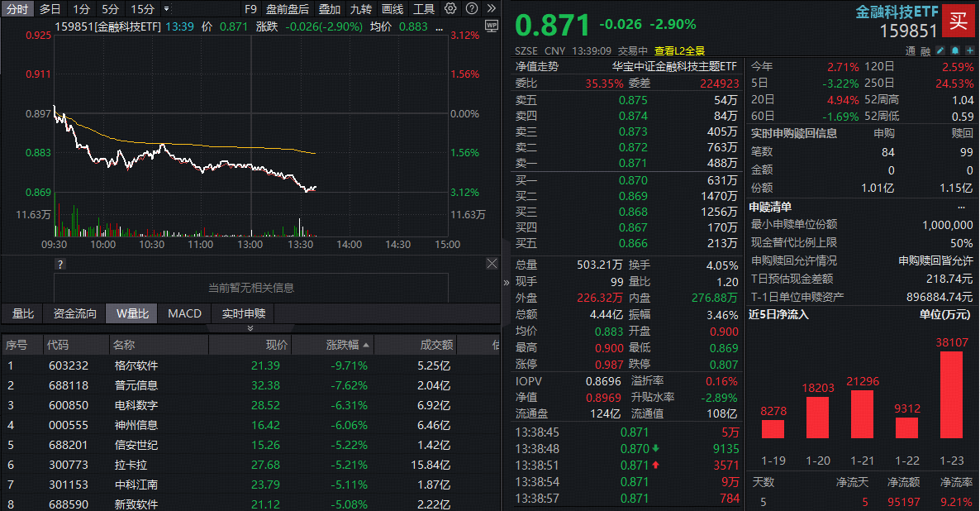980x511 pixels.
Task: Switch to the MACD tab
Action: tap(184, 313)
